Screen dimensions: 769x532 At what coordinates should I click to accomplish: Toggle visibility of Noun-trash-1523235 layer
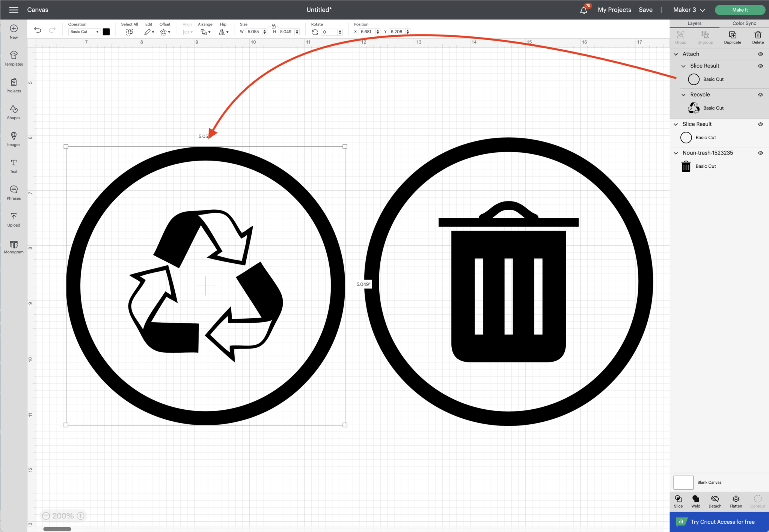760,153
